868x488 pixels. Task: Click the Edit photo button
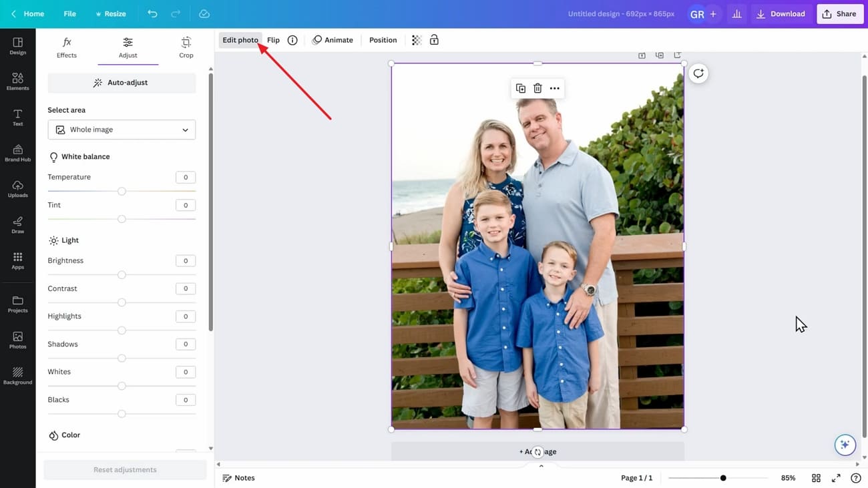pos(240,40)
